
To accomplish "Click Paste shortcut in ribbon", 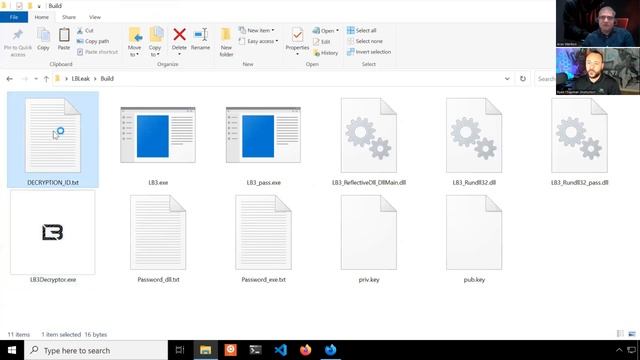I will pos(98,52).
